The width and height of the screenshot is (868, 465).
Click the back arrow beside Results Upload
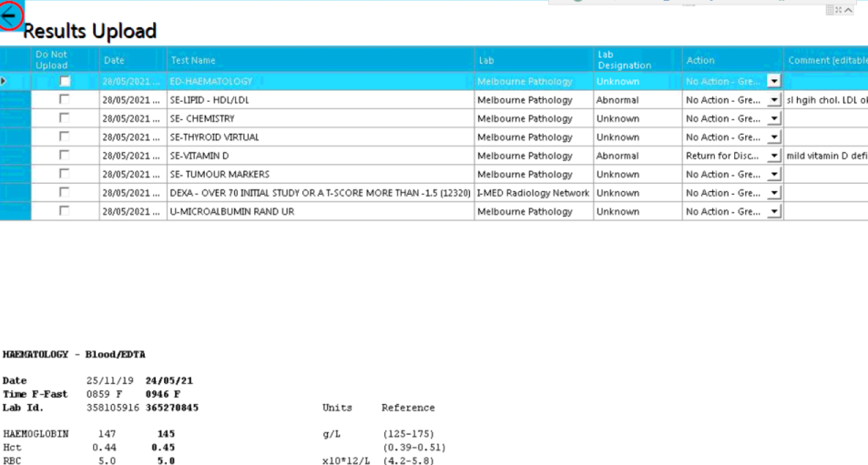tap(10, 15)
